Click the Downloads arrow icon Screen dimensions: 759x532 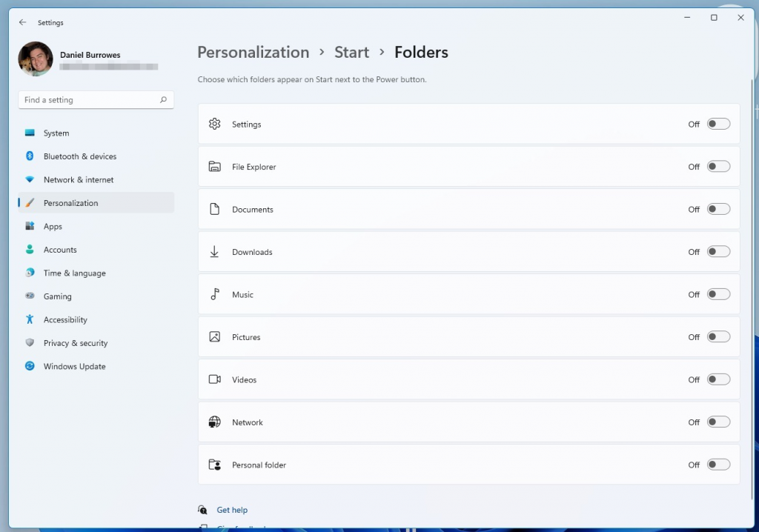[x=214, y=252]
